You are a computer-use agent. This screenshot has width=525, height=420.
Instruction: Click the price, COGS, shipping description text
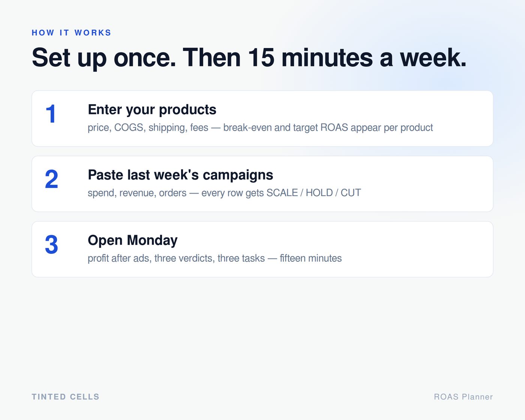click(x=260, y=127)
